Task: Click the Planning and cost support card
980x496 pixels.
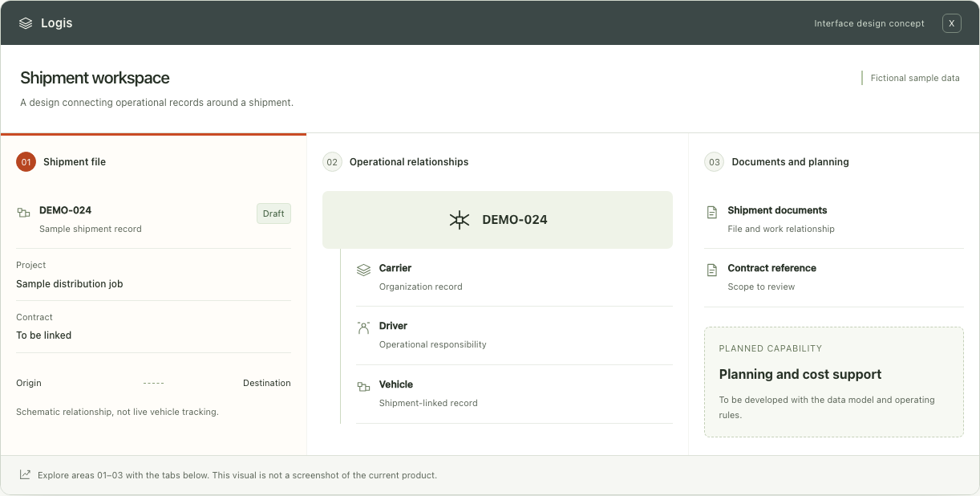Action: coord(834,382)
